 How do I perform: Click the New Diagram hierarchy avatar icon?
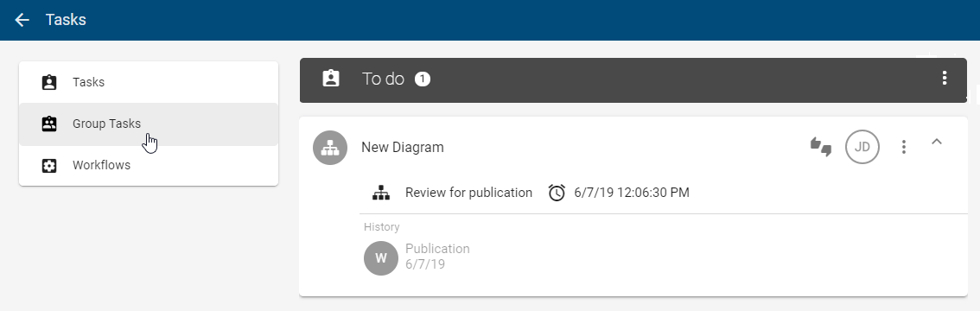coord(330,148)
